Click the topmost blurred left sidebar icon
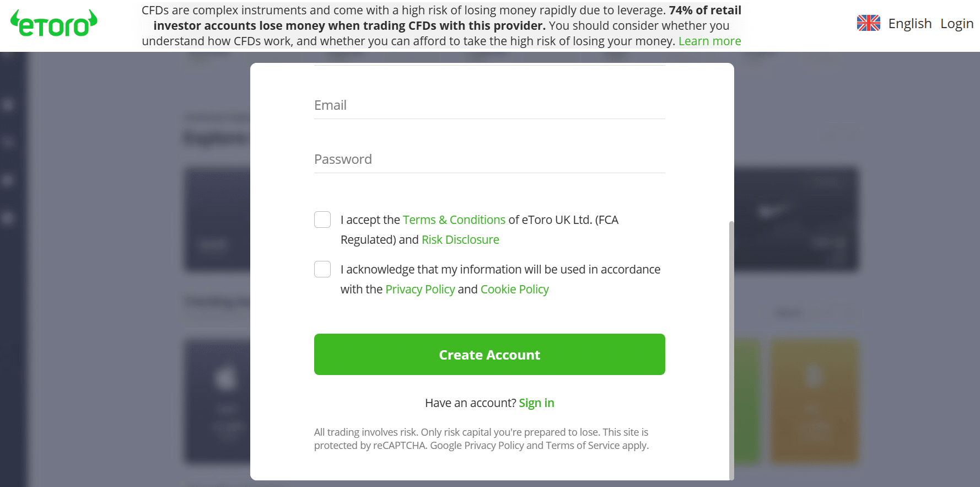 pyautogui.click(x=8, y=104)
